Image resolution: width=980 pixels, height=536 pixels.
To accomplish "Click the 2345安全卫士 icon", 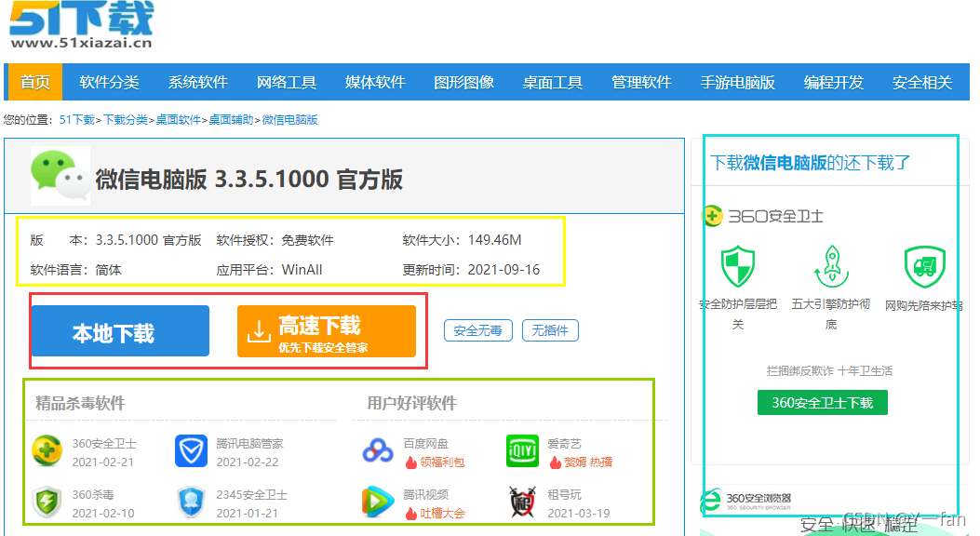I will tap(191, 502).
